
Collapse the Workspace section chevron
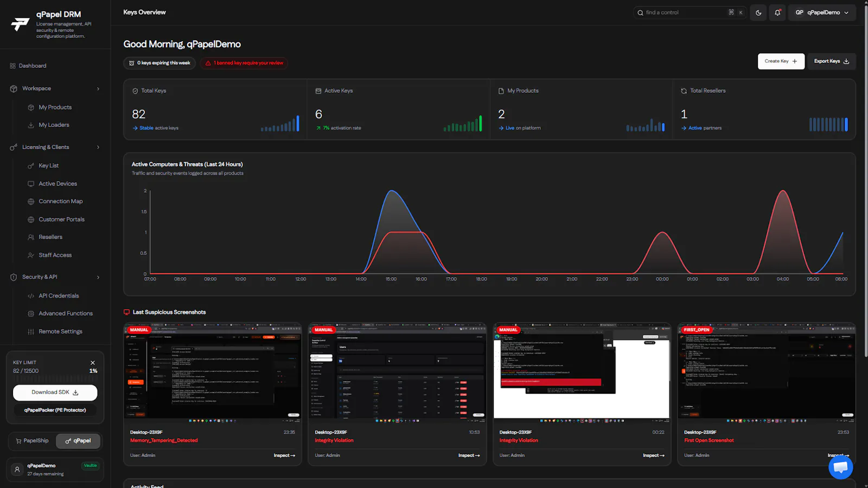coord(98,88)
